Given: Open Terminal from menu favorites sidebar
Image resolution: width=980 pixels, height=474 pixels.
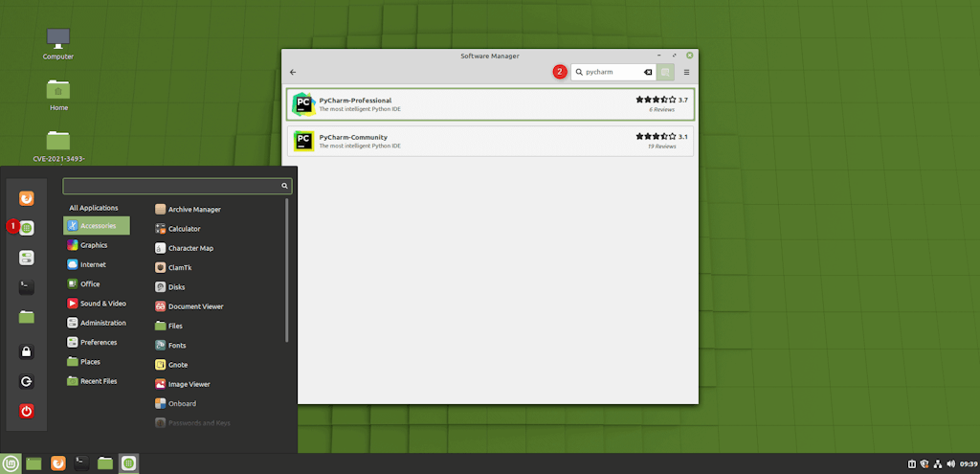Looking at the screenshot, I should point(26,287).
